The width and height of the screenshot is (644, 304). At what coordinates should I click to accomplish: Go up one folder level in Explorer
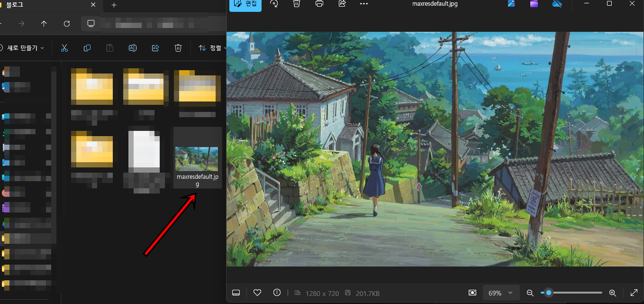(44, 23)
